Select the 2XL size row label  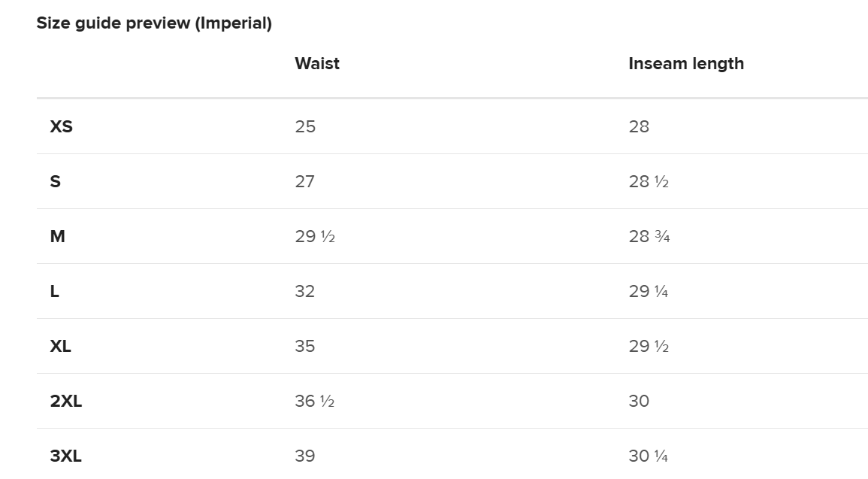pos(65,401)
